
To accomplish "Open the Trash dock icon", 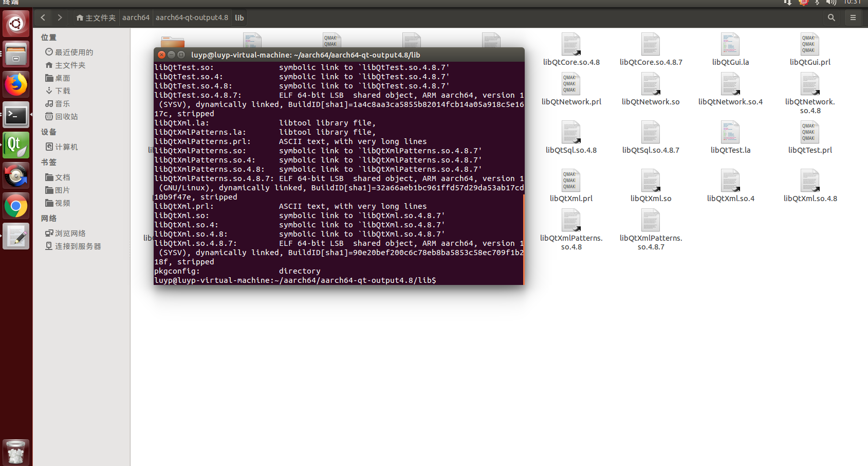I will point(16,453).
